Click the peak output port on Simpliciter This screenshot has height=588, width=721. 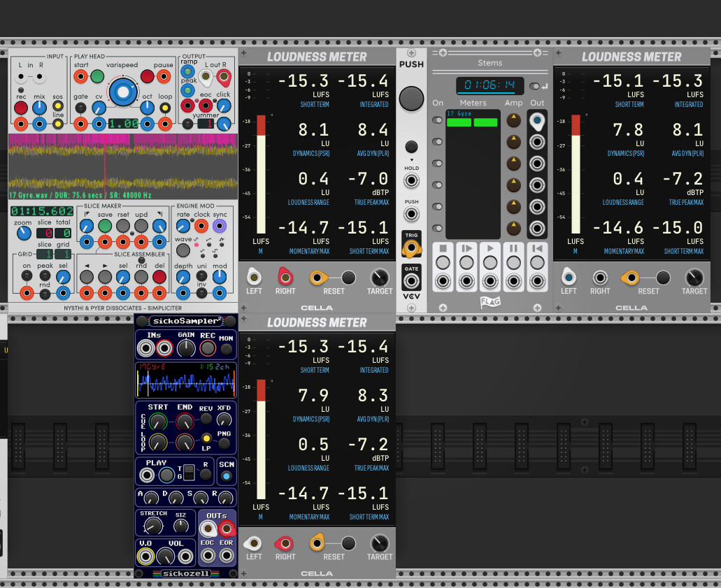[x=187, y=89]
